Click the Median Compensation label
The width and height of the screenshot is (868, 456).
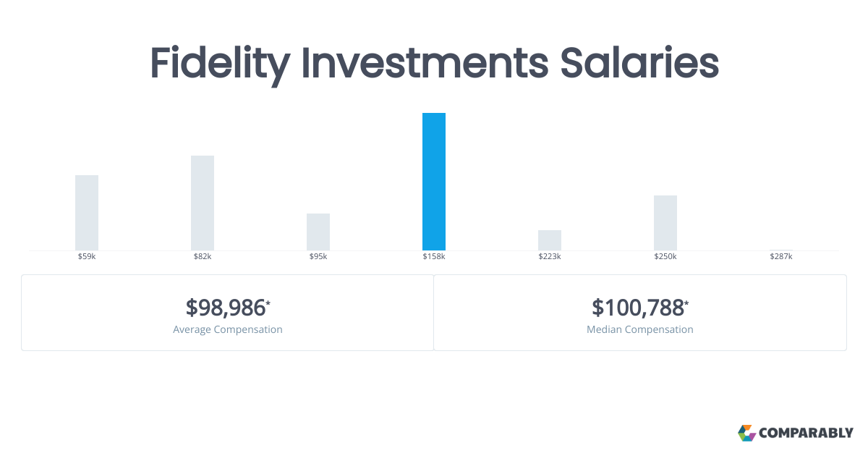(640, 329)
